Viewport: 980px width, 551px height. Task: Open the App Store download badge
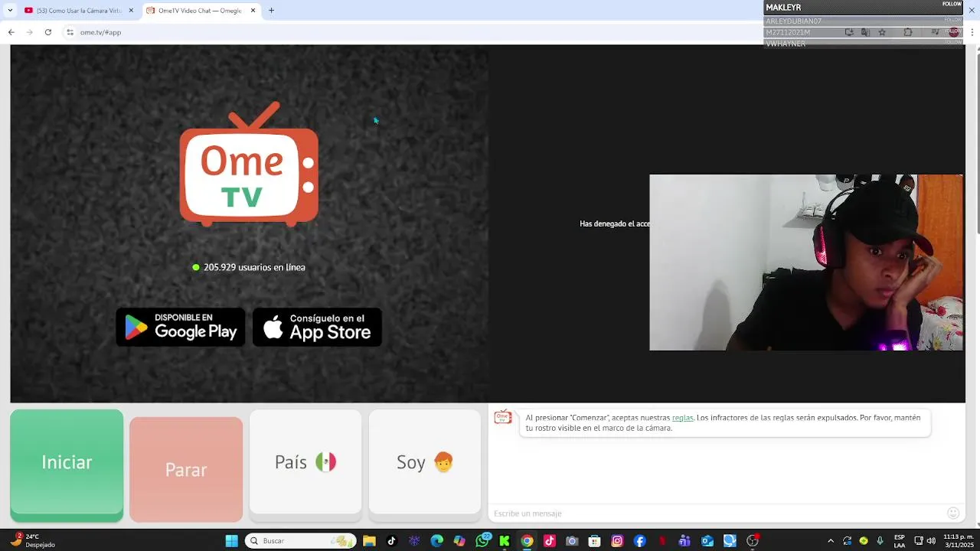click(317, 327)
